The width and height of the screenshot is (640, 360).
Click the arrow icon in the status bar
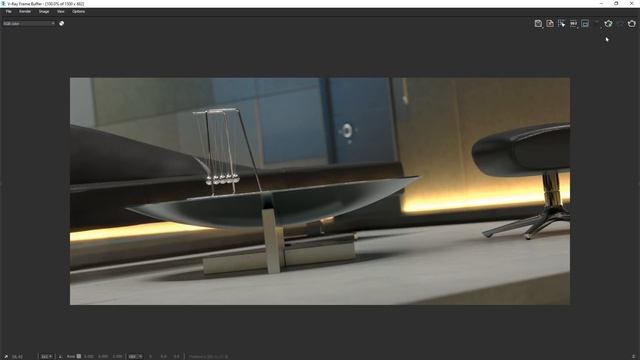click(x=6, y=356)
